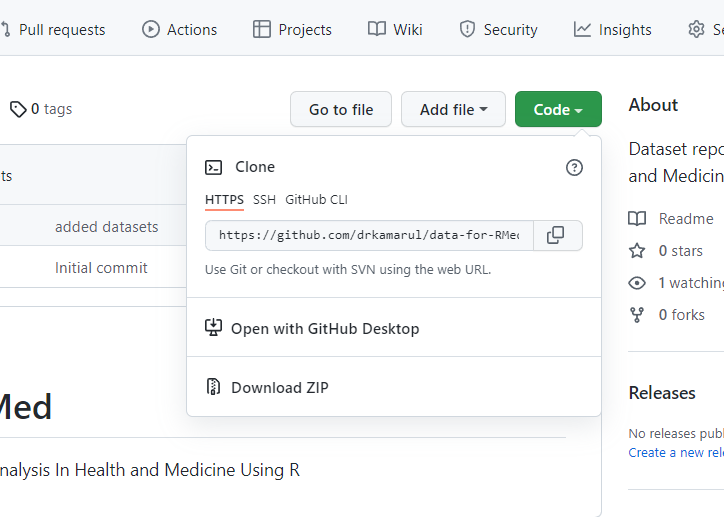Choose Download ZIP

(279, 387)
